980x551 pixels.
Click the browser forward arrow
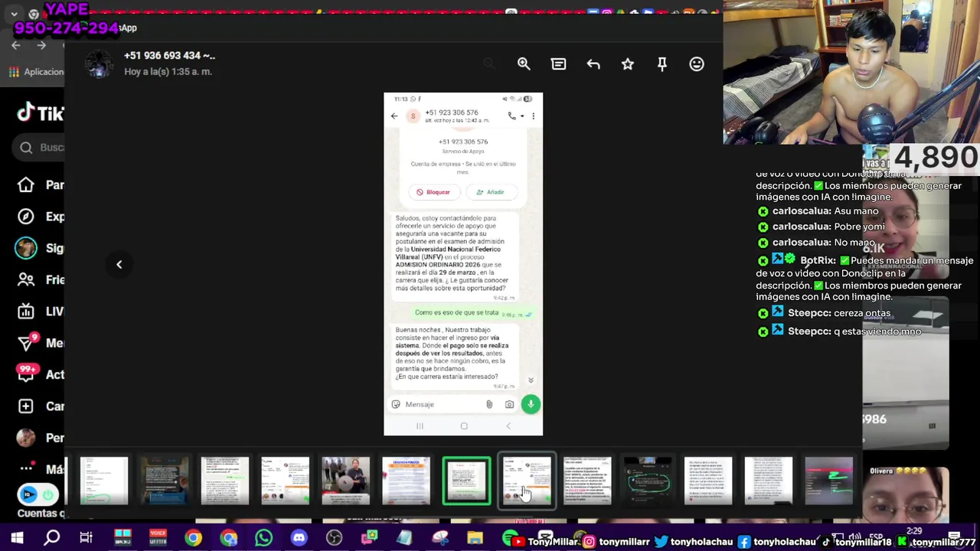[x=41, y=46]
